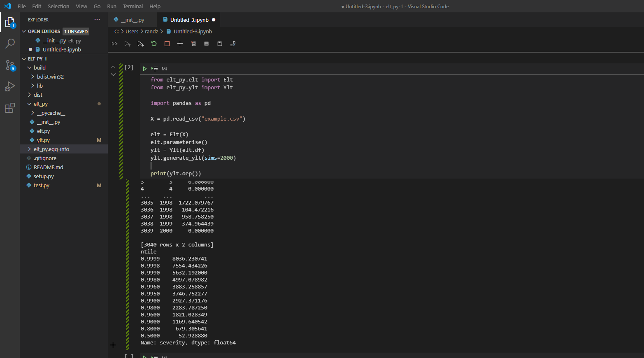Screen dimensions: 644x358
Task: Collapse the elt_py folder
Action: pos(29,104)
